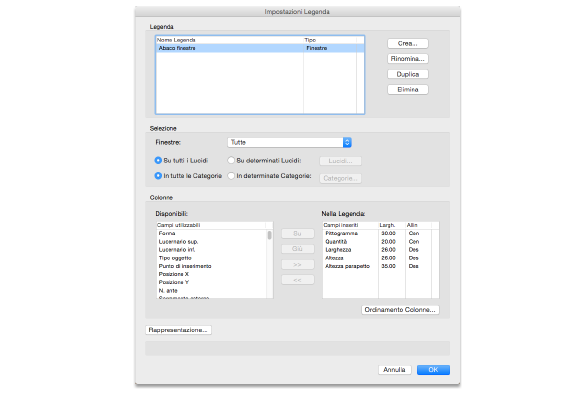Image resolution: width=577 pixels, height=396 pixels.
Task: Select N. ante field
Action: 212,291
